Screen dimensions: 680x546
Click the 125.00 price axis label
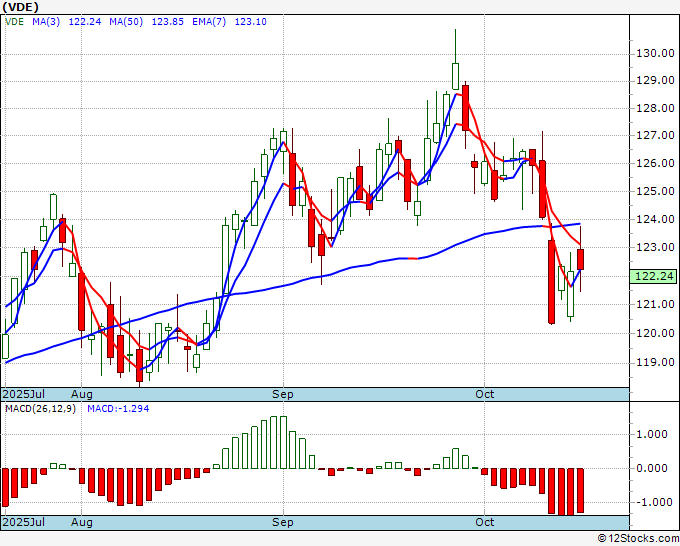[x=654, y=191]
